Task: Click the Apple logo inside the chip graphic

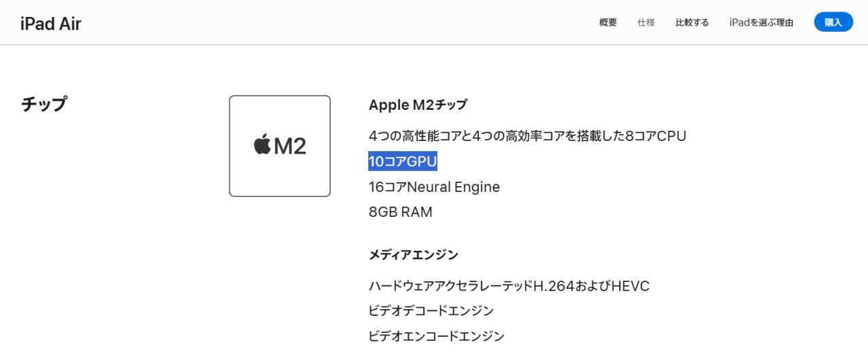Action: pos(262,144)
